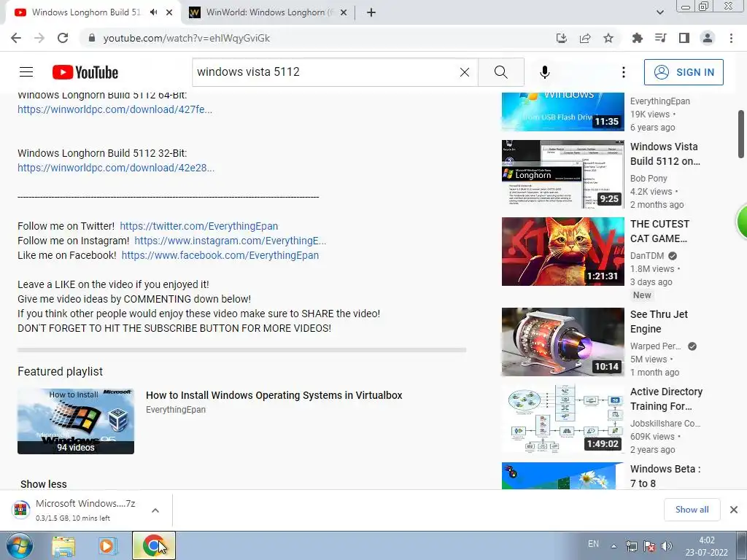747x560 pixels.
Task: Show hidden tray icons arrow
Action: pyautogui.click(x=614, y=546)
